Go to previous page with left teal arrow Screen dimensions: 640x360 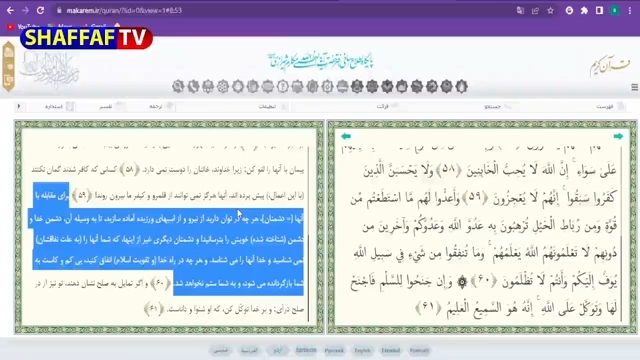click(x=346, y=136)
